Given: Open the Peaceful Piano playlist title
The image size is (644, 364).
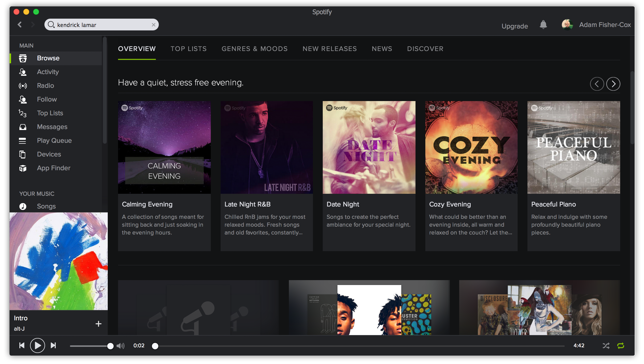Looking at the screenshot, I should click(553, 204).
